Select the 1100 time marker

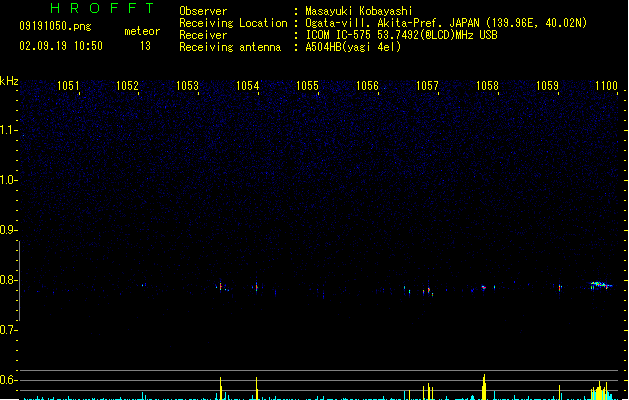coord(606,86)
